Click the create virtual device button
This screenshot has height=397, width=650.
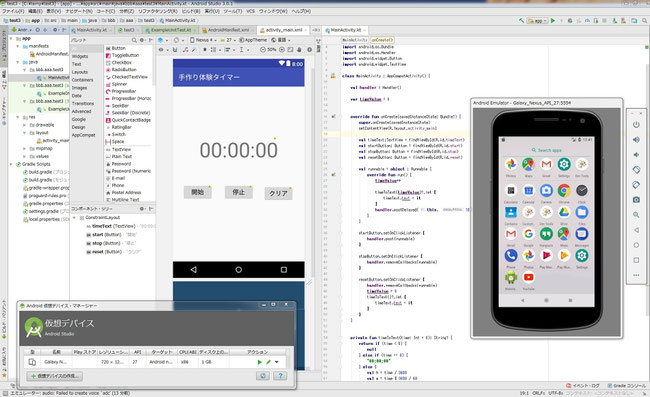point(55,376)
